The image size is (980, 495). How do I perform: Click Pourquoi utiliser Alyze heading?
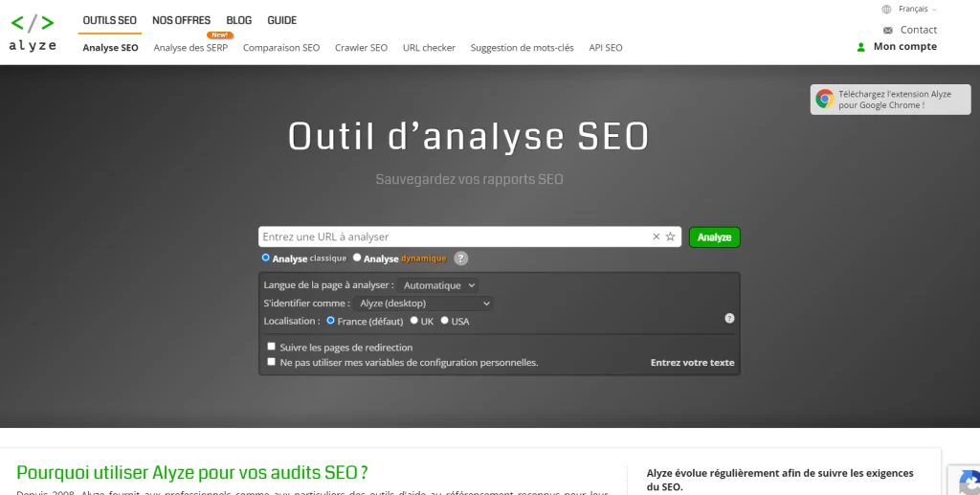(191, 472)
